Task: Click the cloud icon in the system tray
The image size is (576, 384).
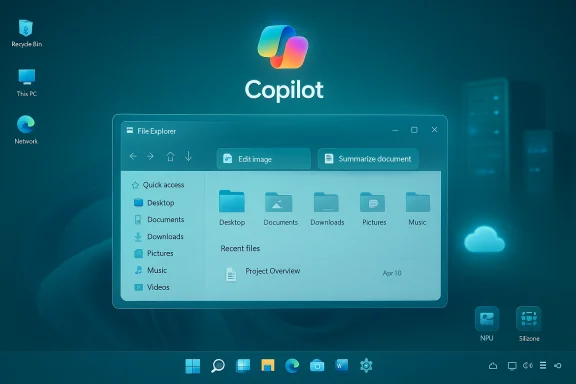Action: click(493, 366)
